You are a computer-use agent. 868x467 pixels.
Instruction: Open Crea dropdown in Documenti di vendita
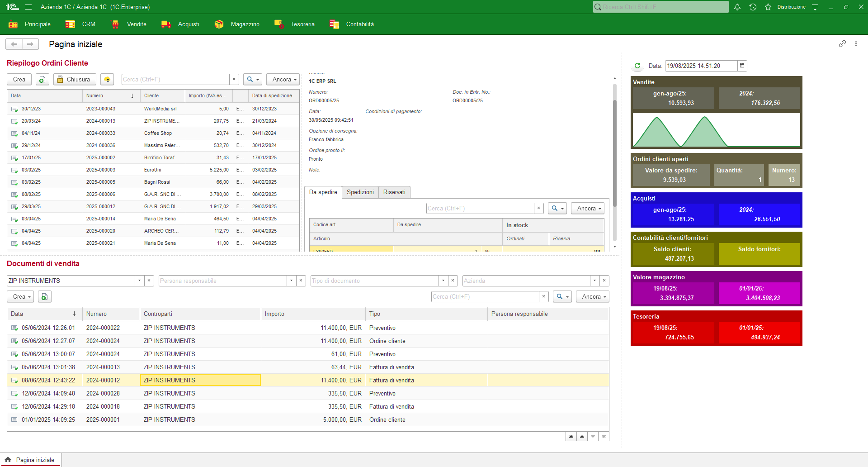pyautogui.click(x=20, y=296)
